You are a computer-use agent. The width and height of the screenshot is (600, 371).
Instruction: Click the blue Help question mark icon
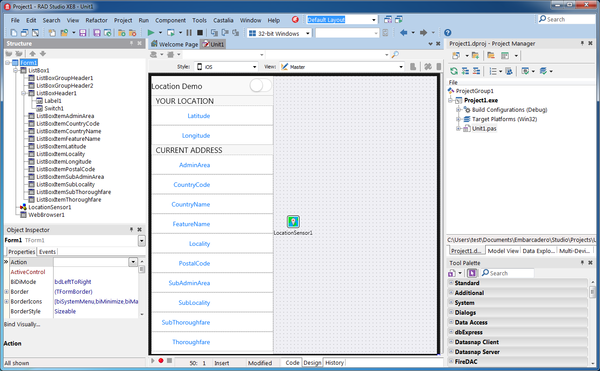pos(447,33)
